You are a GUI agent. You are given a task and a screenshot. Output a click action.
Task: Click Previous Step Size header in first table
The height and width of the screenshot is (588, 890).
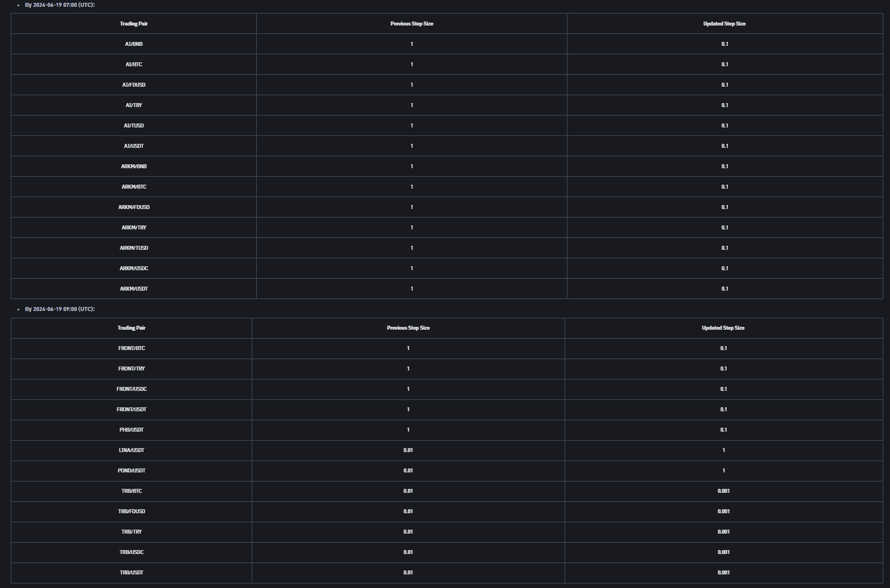412,24
